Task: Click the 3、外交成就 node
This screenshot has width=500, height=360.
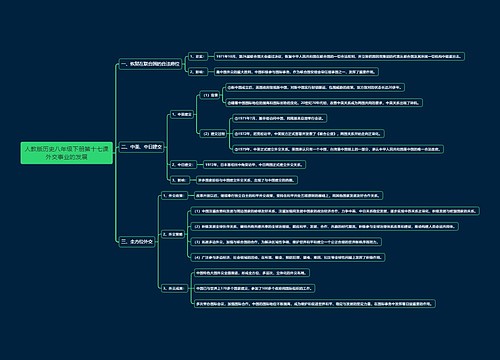Action: click(x=174, y=288)
